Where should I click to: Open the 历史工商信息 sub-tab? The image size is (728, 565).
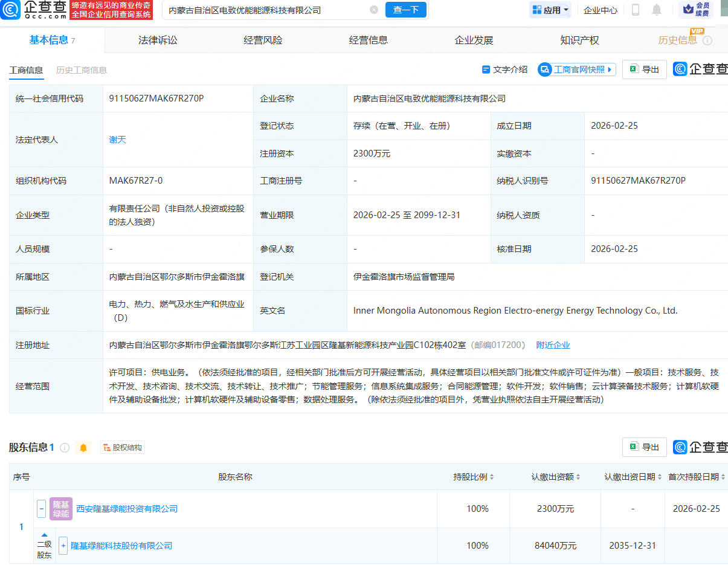point(82,70)
